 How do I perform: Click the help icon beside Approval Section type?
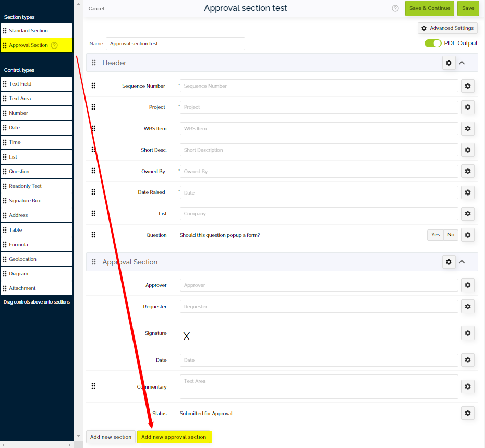pos(54,45)
